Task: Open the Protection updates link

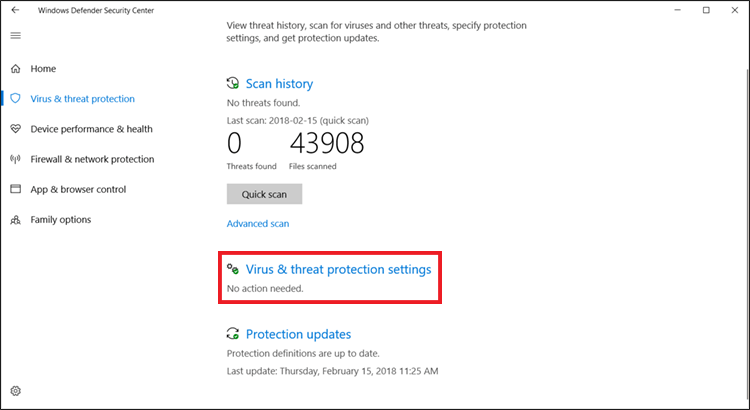Action: click(298, 335)
